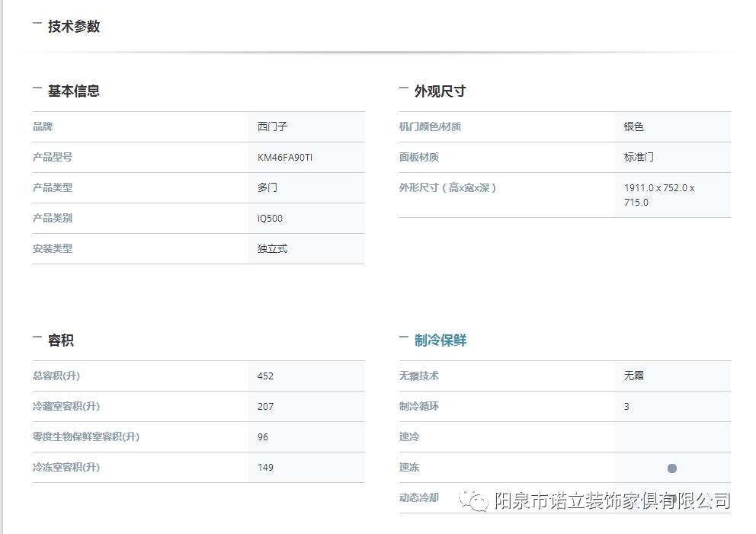Select the 机门颜色/材质 label

pos(430,126)
